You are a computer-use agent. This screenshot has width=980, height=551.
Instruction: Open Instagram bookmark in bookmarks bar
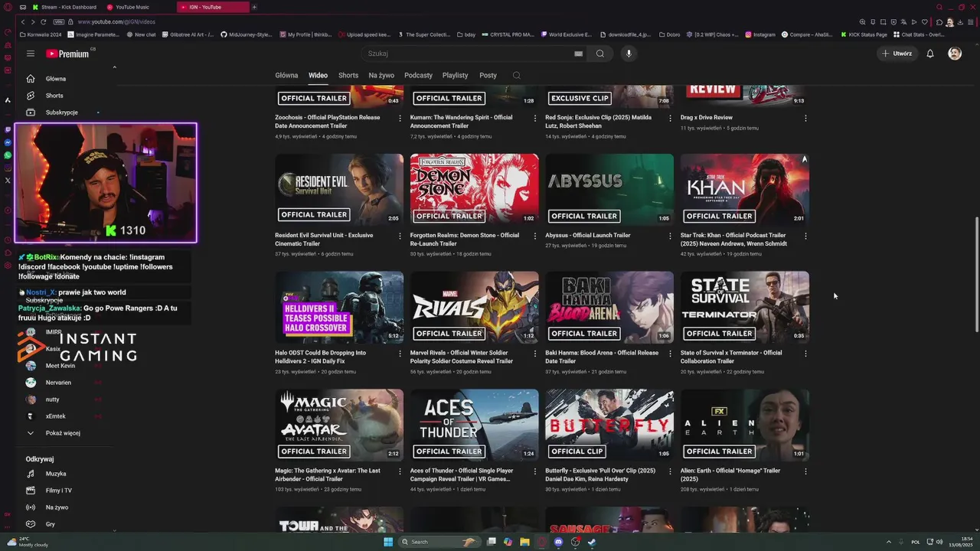point(761,34)
